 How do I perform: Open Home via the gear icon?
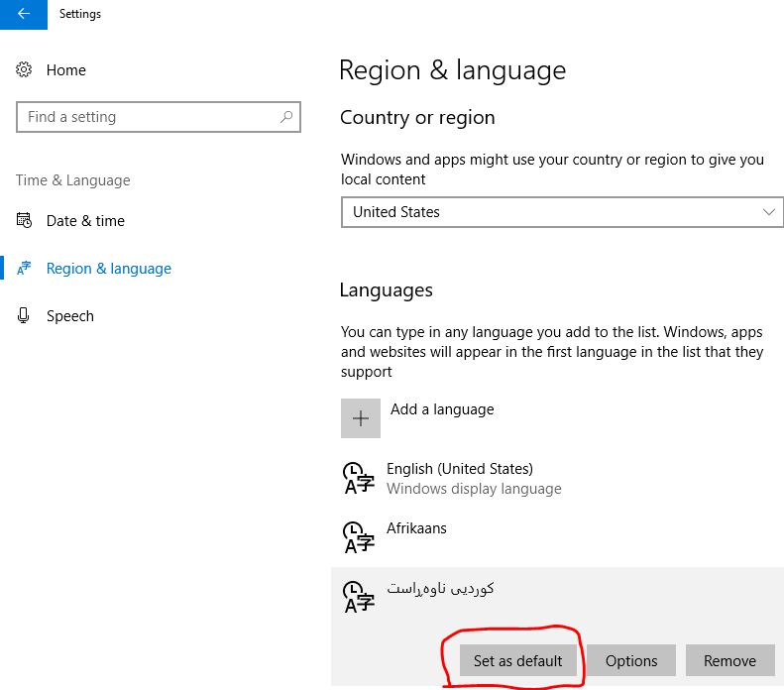(24, 69)
